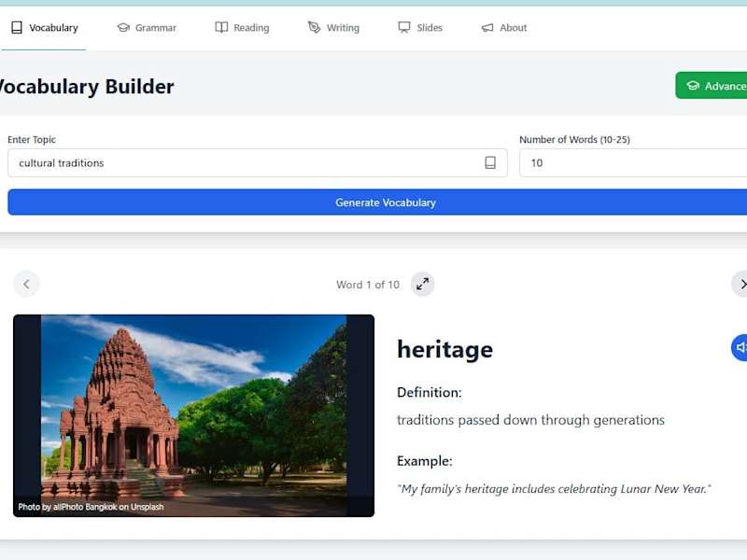This screenshot has height=560, width=747.
Task: Go to previous word with left chevron
Action: pos(26,285)
